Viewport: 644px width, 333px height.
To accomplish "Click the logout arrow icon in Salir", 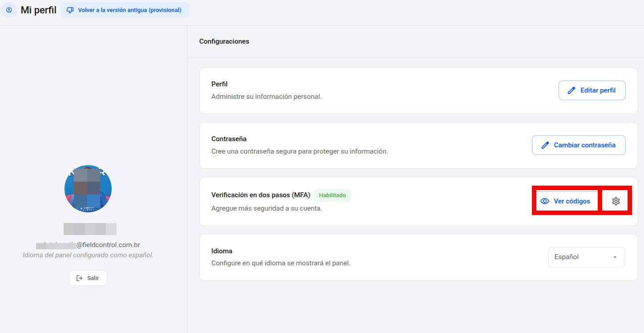I will click(x=80, y=278).
